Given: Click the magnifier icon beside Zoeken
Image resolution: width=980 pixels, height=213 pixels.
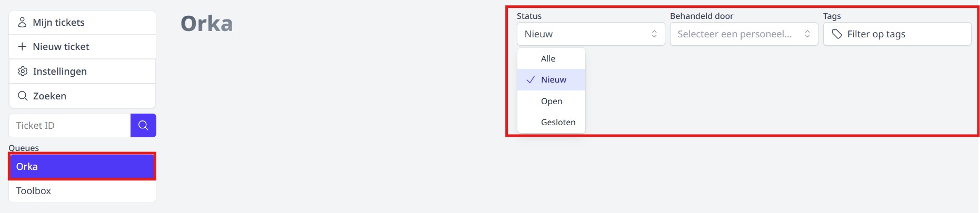Looking at the screenshot, I should (x=23, y=96).
